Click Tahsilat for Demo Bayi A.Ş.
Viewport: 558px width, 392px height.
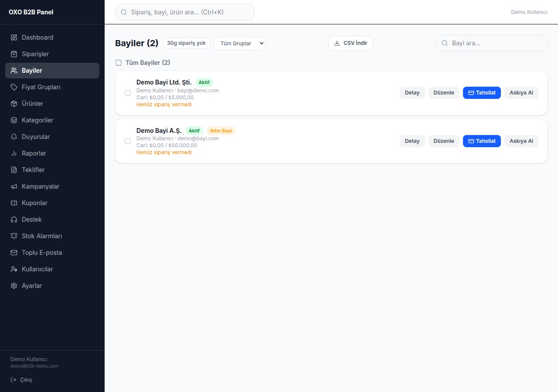pos(482,141)
